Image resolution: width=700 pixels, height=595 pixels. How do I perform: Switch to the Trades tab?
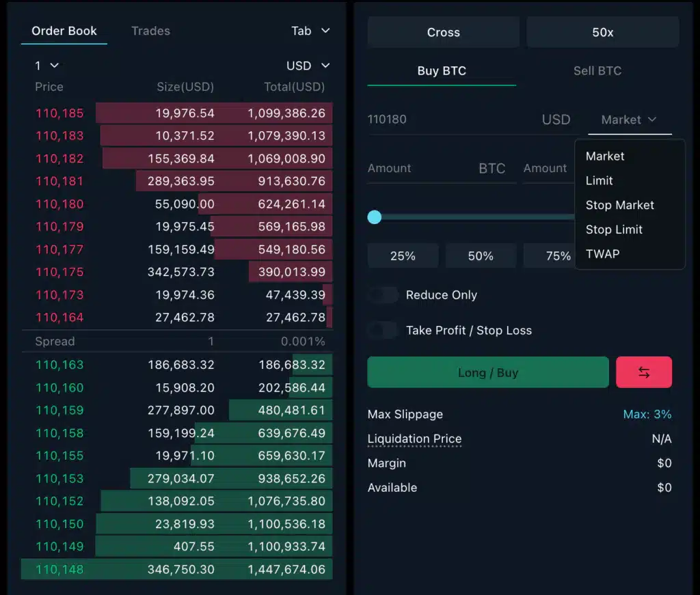(150, 31)
